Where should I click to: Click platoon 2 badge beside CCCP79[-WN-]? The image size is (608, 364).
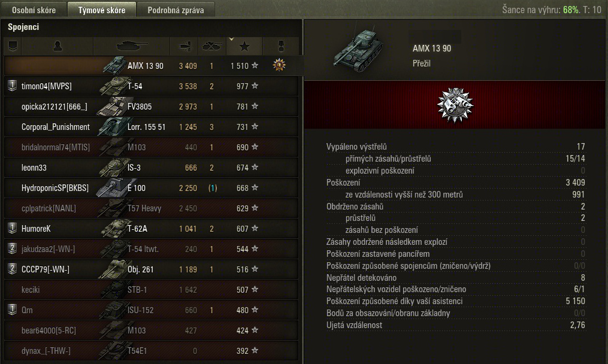(x=13, y=269)
